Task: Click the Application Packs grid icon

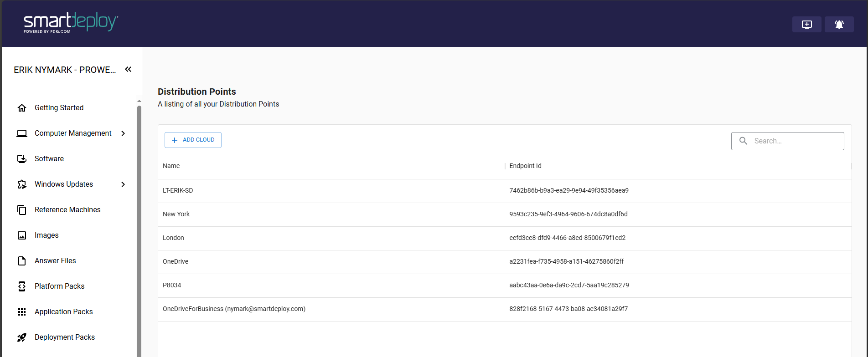Action: click(22, 312)
